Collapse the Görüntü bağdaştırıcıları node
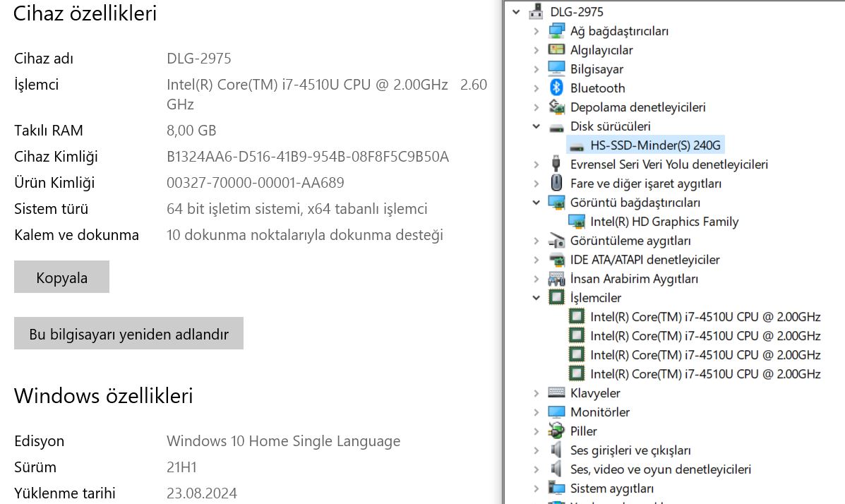Image resolution: width=845 pixels, height=504 pixels. (x=537, y=202)
